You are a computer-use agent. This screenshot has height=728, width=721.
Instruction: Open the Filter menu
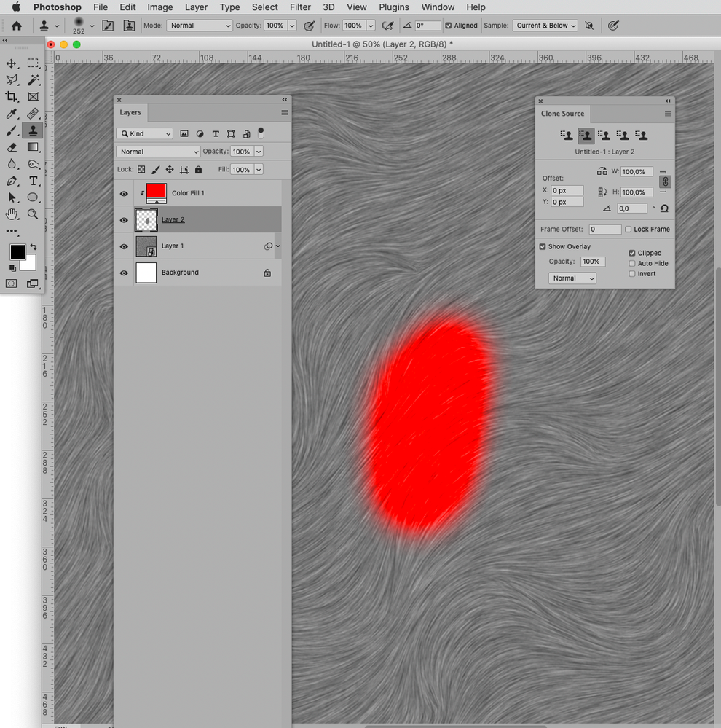click(x=300, y=7)
